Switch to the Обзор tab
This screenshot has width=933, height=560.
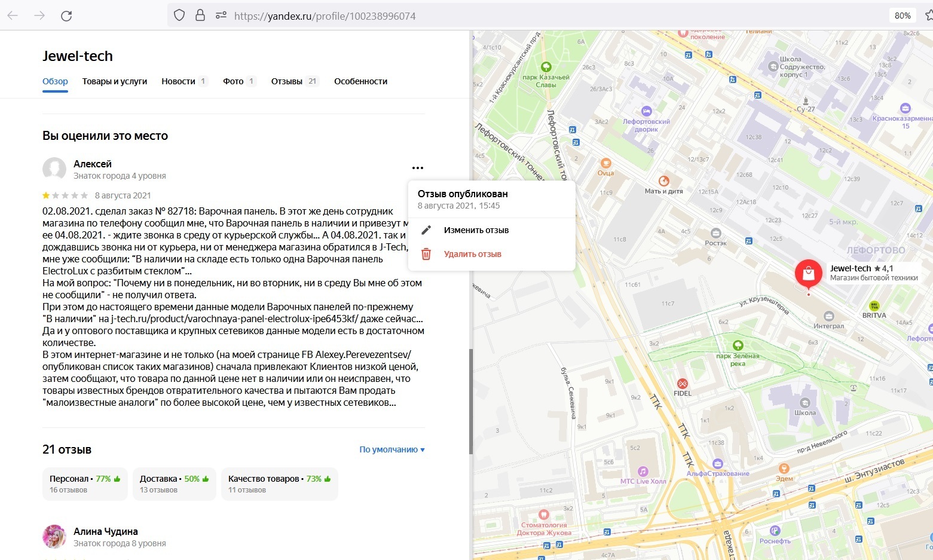(55, 81)
